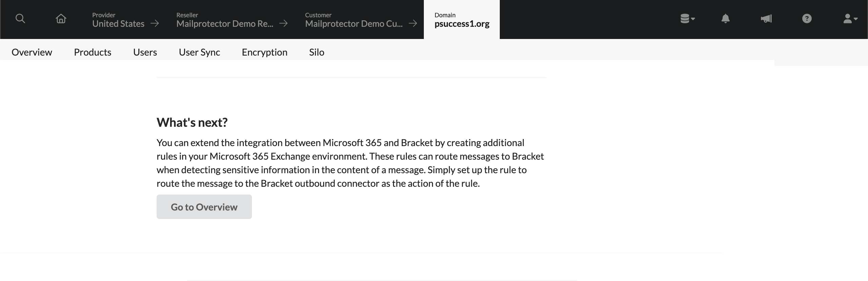Open the announcements megaphone icon
The width and height of the screenshot is (868, 281).
tap(766, 19)
